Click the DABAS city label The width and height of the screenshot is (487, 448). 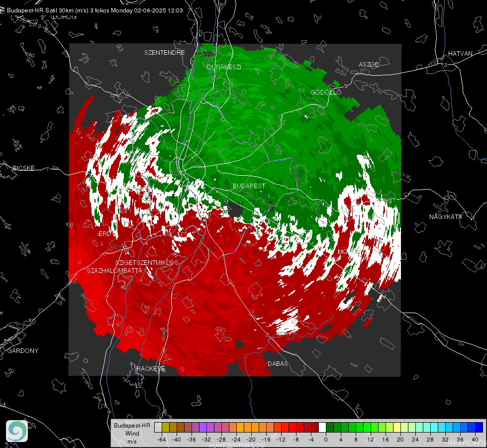(x=278, y=363)
